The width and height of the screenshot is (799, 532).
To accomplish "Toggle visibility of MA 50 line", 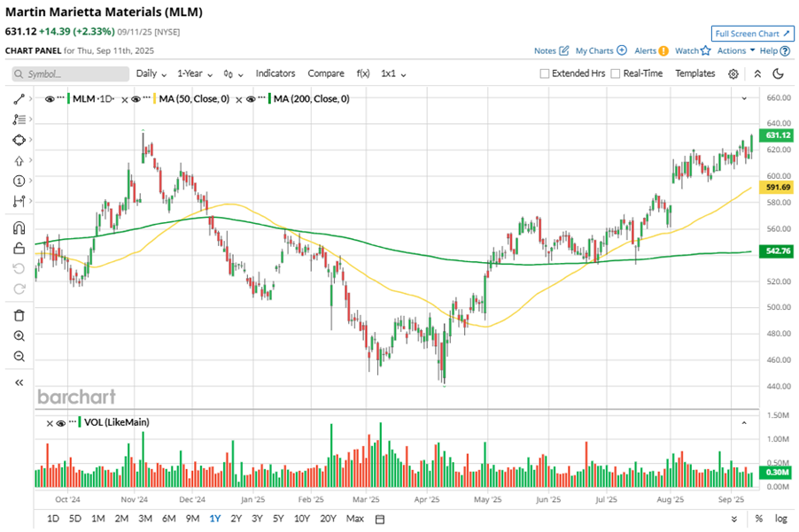I will tap(136, 99).
